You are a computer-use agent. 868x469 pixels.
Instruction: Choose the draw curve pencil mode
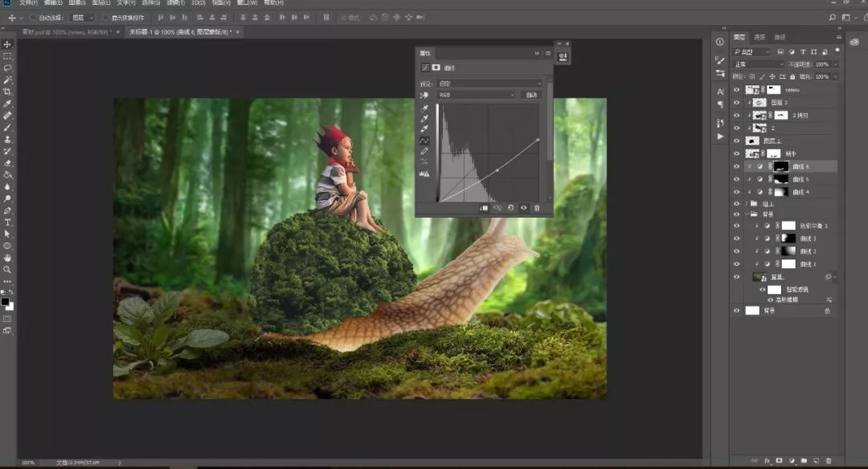coord(424,151)
